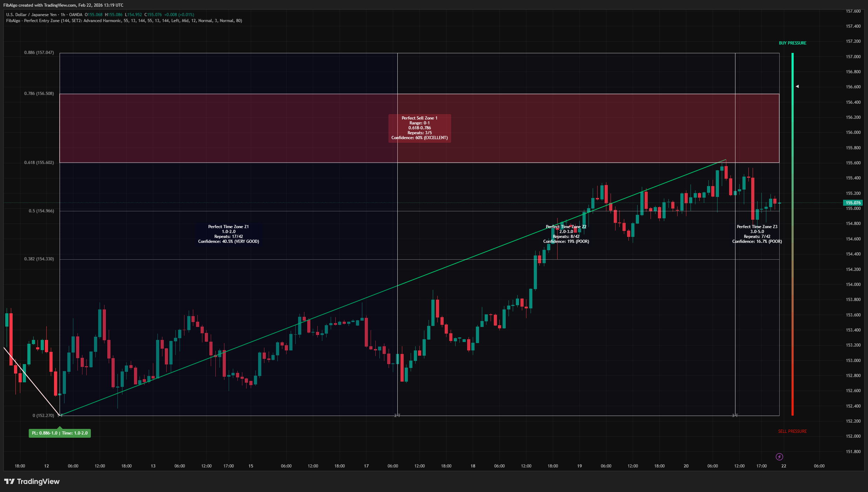The image size is (868, 492).
Task: Select the OANDA exchange label
Action: 75,15
